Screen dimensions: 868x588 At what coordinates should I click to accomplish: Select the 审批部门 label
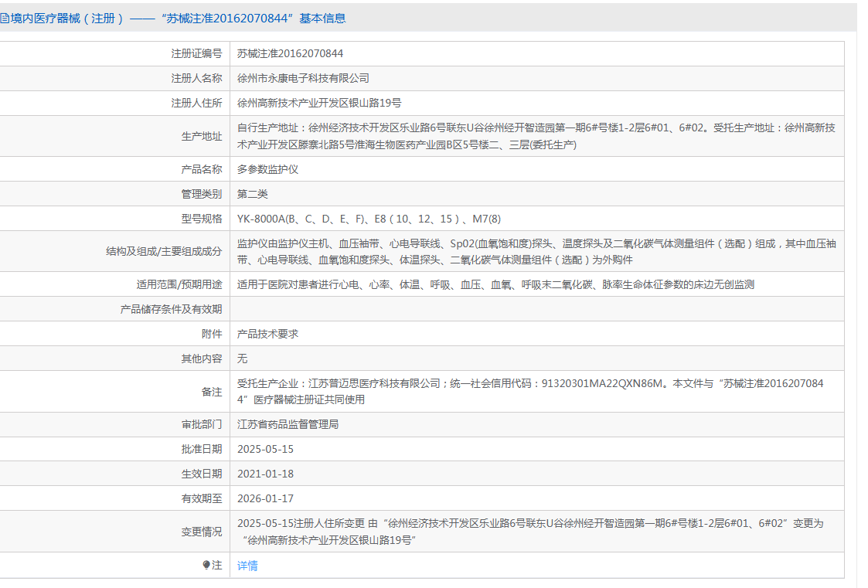pos(202,424)
